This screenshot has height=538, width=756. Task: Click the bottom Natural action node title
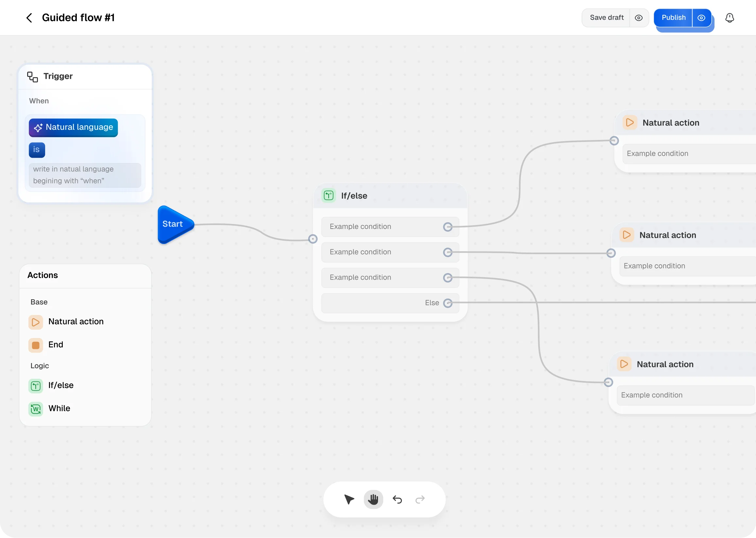click(665, 364)
